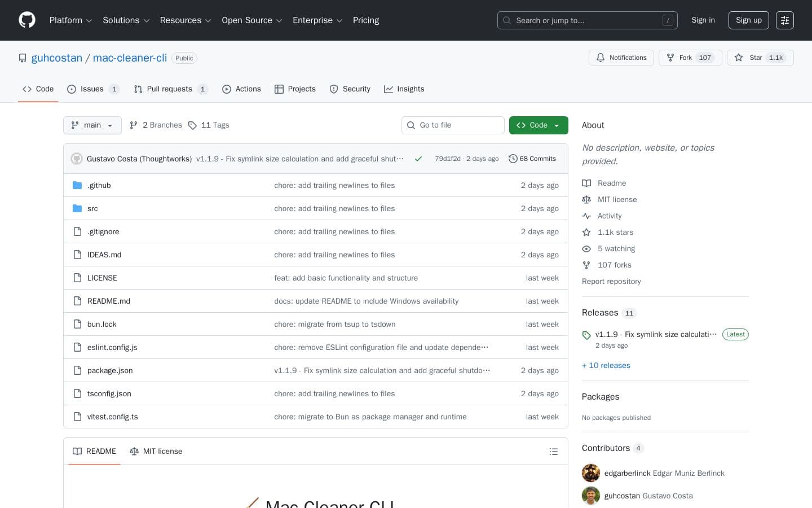
Task: Click the Readme book icon in About
Action: pos(587,183)
